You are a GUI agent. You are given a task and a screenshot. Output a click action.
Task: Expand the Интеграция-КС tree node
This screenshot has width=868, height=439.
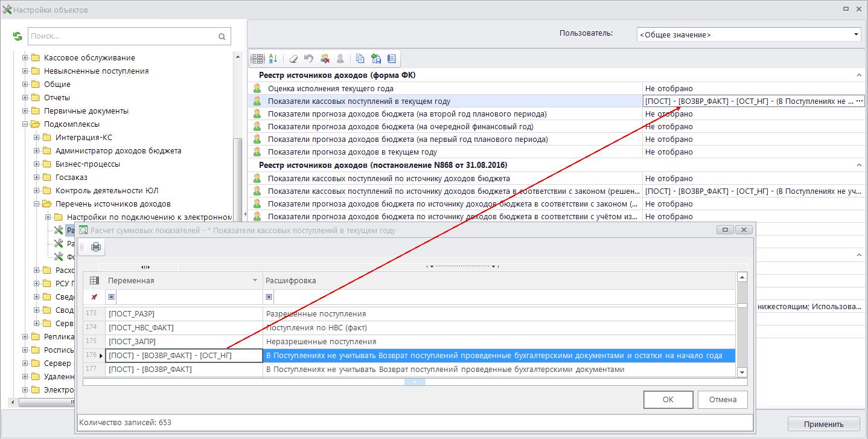point(37,138)
